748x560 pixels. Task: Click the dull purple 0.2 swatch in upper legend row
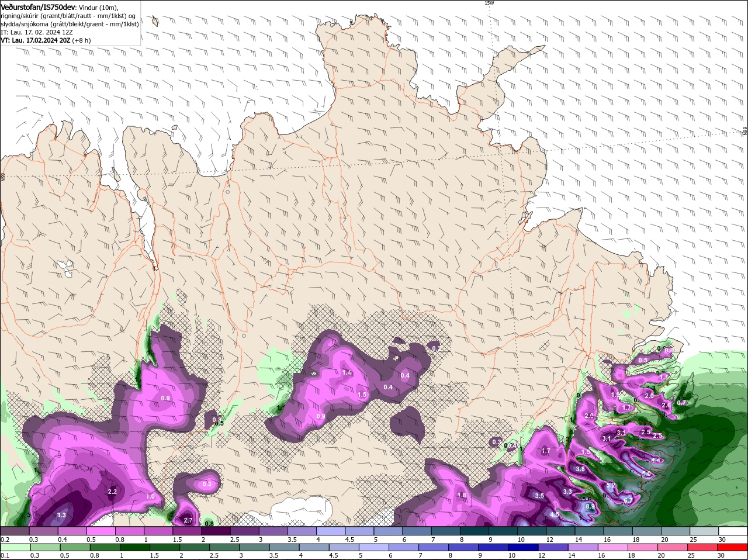[x=15, y=530]
